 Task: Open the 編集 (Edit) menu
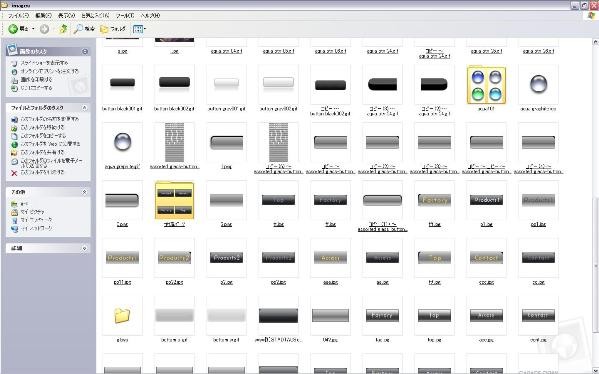tap(43, 16)
